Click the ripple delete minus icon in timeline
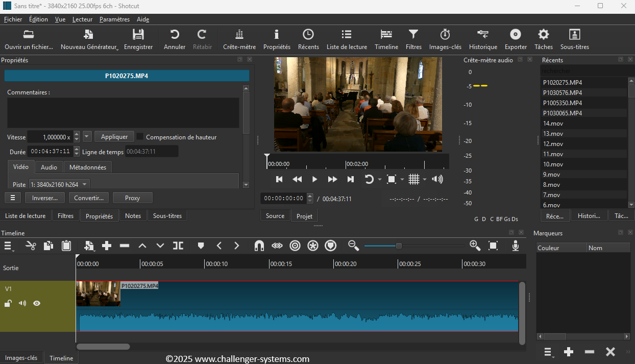 pos(125,246)
